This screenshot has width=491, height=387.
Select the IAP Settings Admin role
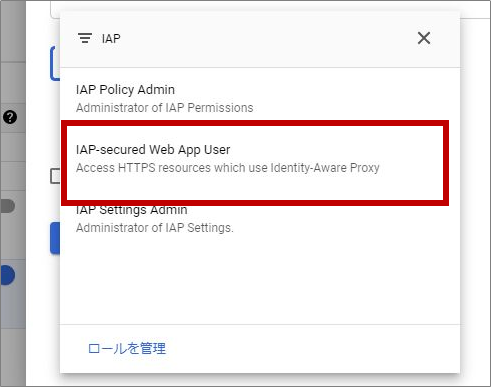coord(260,219)
